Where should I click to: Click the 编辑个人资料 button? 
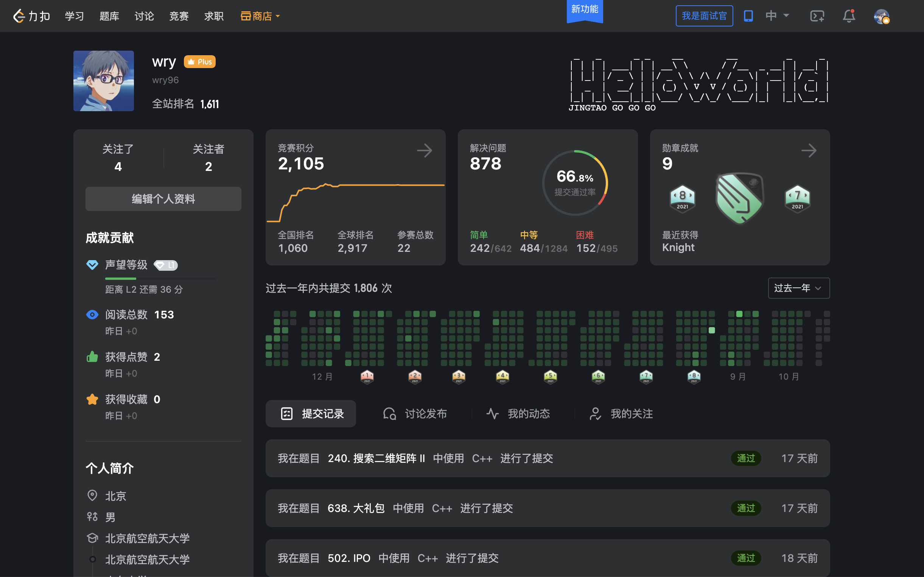pos(163,199)
